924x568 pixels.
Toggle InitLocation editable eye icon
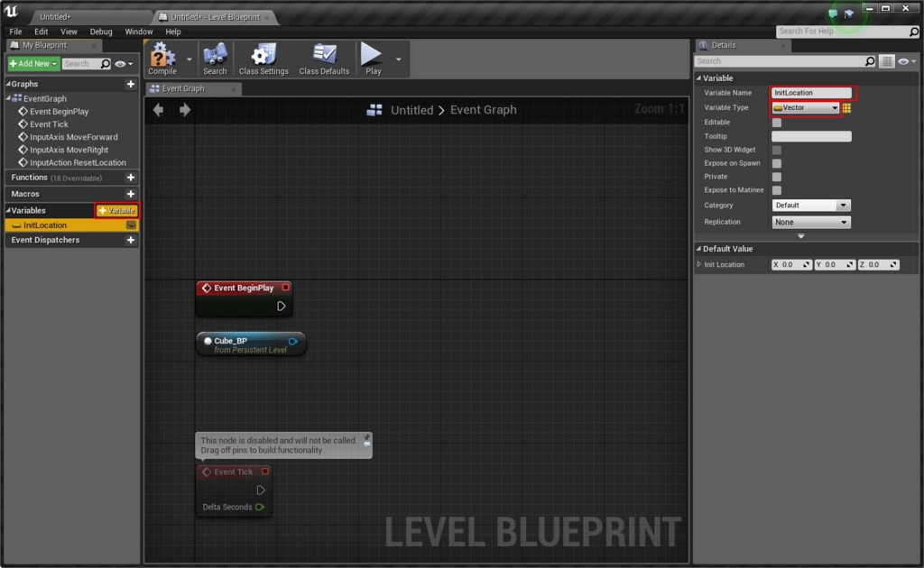tap(131, 224)
